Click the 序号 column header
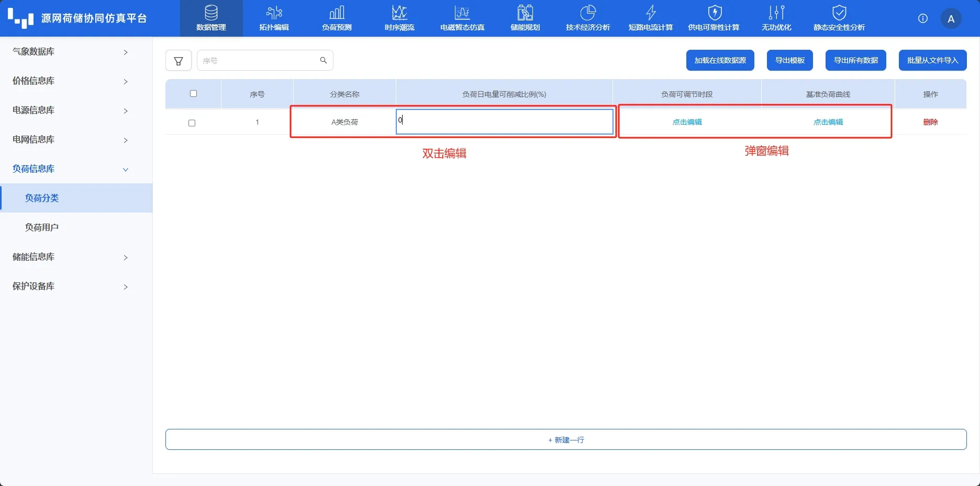The height and width of the screenshot is (486, 980). (257, 94)
